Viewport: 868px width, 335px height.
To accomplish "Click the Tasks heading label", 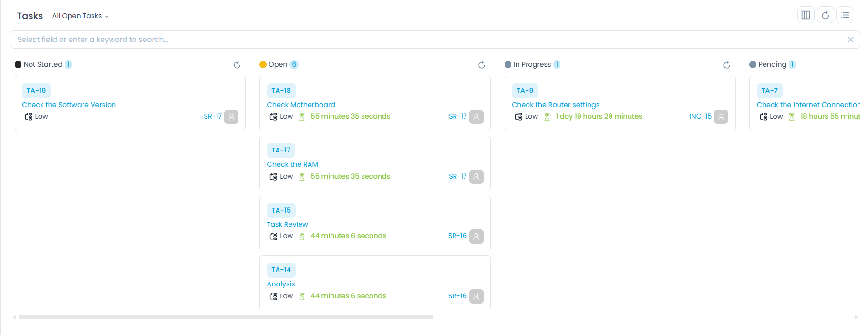I will point(30,15).
